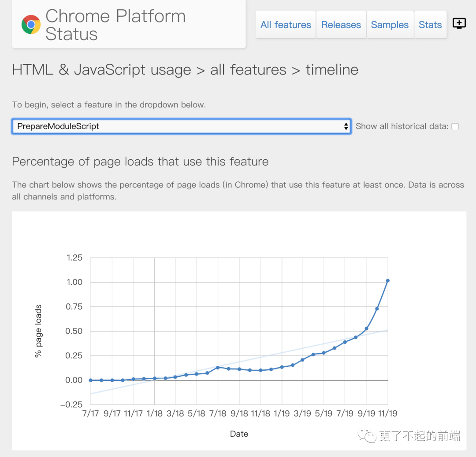The width and height of the screenshot is (476, 457).
Task: Click the Chrome logo icon
Action: point(31,25)
